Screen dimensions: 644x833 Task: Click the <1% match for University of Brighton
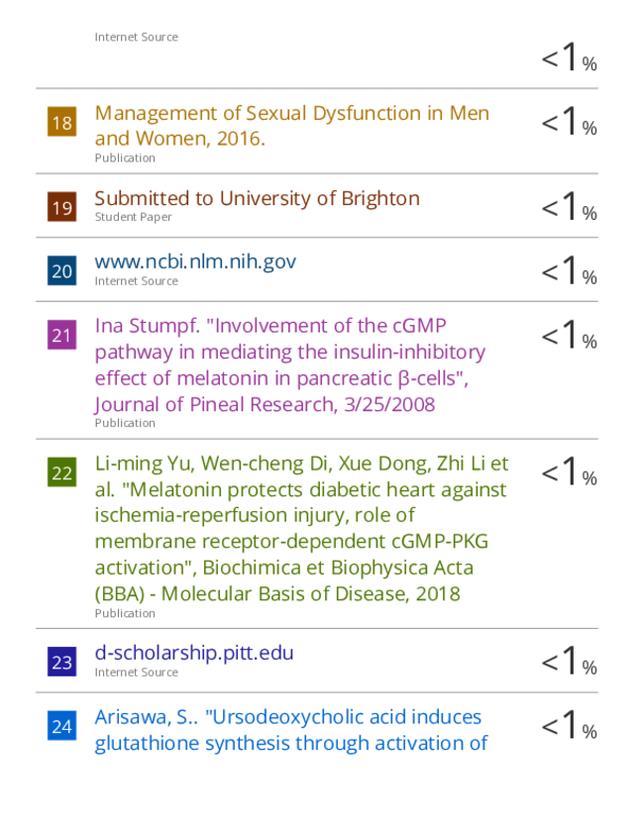coord(569,207)
